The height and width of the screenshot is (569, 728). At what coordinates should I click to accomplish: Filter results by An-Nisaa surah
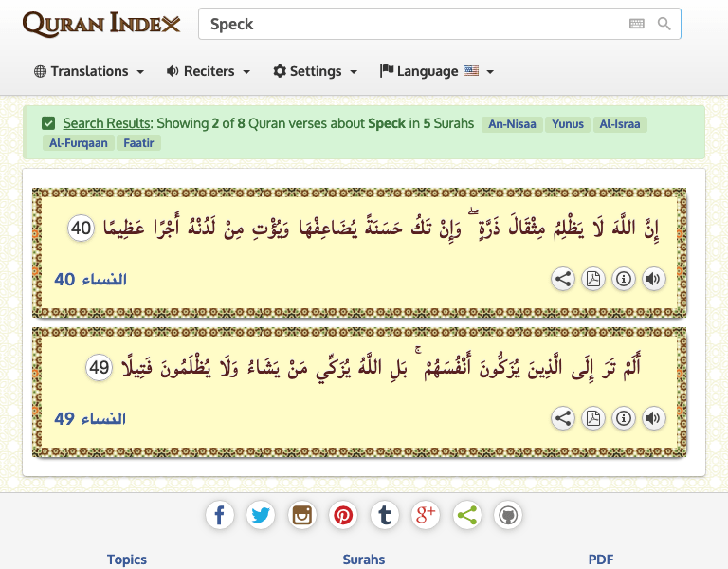point(512,124)
